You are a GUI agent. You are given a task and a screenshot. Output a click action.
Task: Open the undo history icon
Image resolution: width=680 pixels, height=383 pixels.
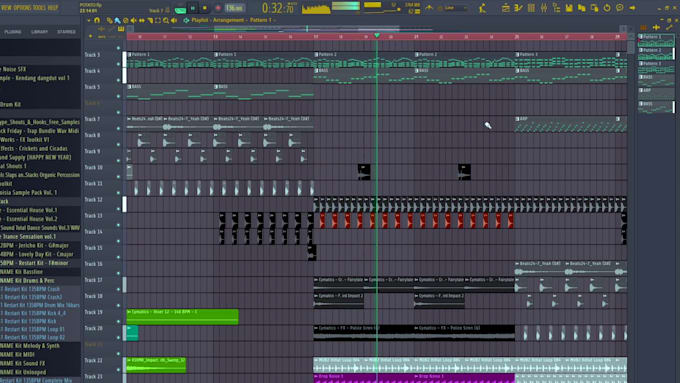coord(607,8)
